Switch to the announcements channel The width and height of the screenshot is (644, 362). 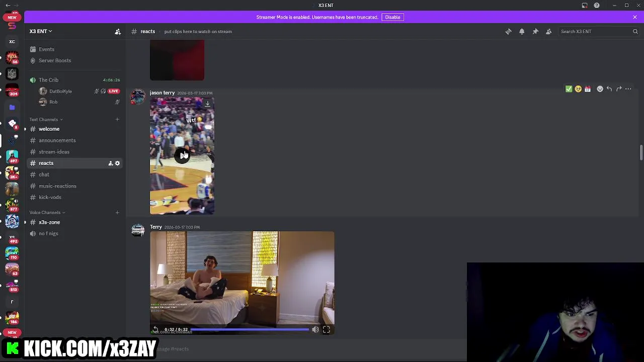(x=75, y=140)
